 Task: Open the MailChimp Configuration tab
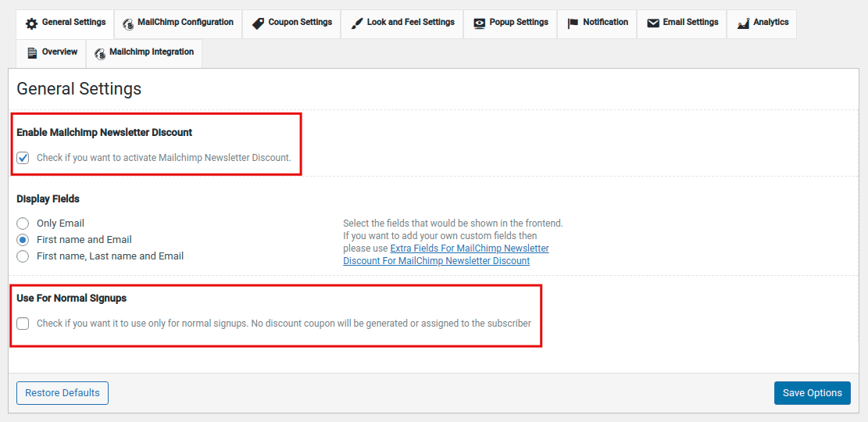pos(177,23)
